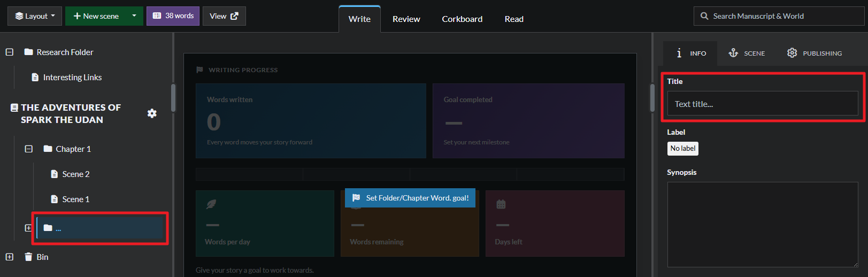Screen dimensions: 868x277
Task: Click the Days left calendar icon
Action: point(501,204)
